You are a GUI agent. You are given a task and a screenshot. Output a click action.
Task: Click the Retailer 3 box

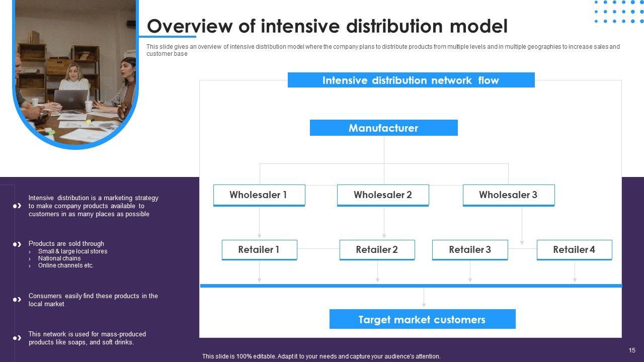coord(470,250)
